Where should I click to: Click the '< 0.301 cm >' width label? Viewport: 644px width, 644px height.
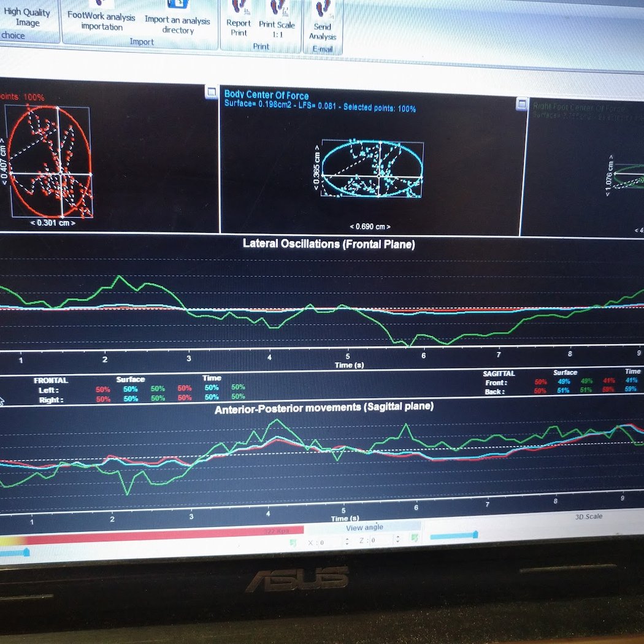pos(53,223)
